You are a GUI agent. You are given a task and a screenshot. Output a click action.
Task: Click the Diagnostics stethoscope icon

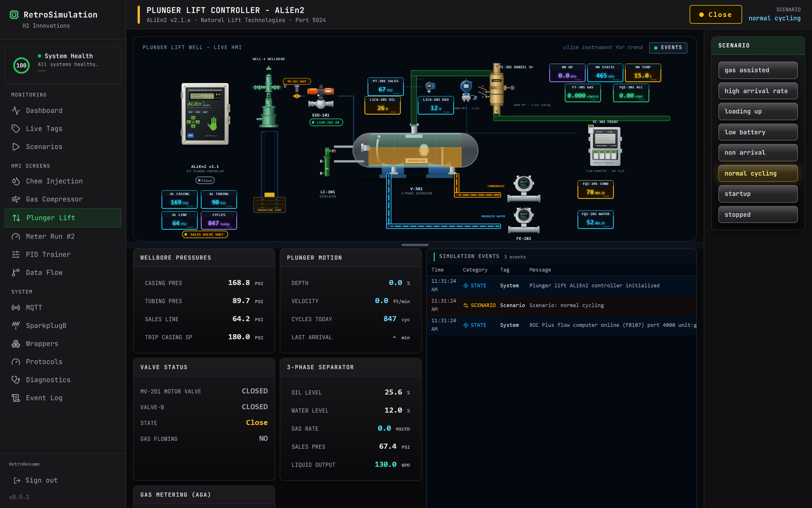point(16,380)
